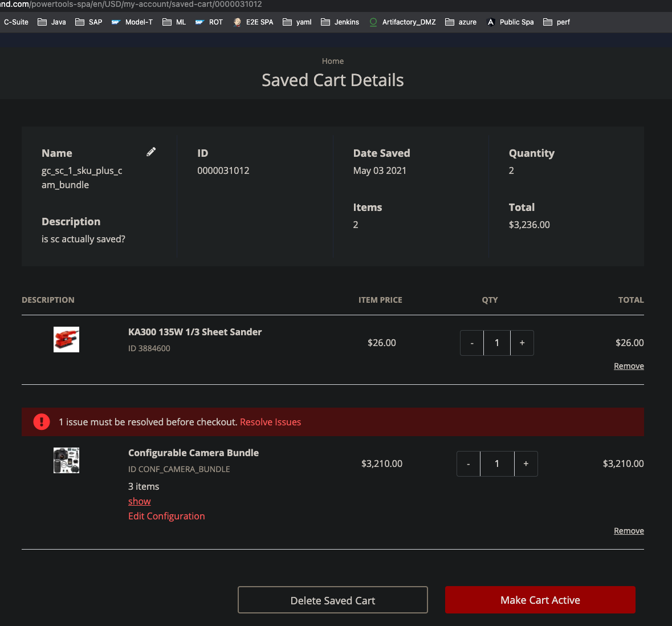Viewport: 672px width, 626px height.
Task: Click Edit Configuration for the camera bundle
Action: pyautogui.click(x=166, y=516)
